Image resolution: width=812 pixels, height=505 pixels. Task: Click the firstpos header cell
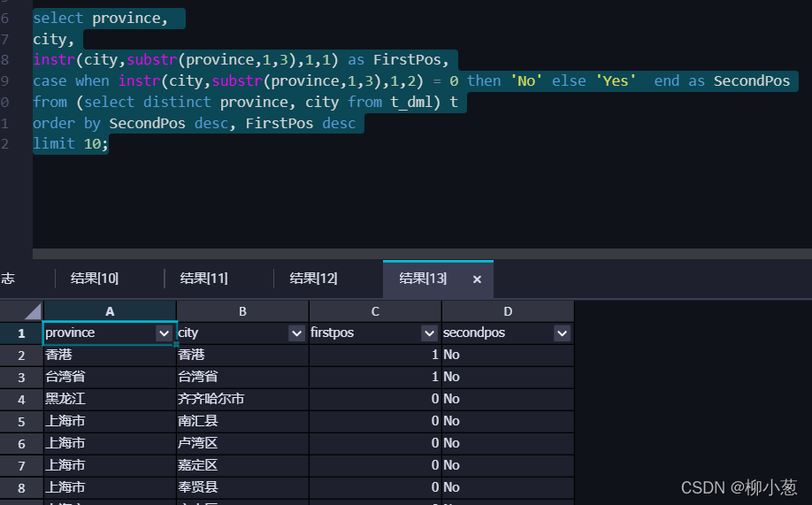[375, 333]
